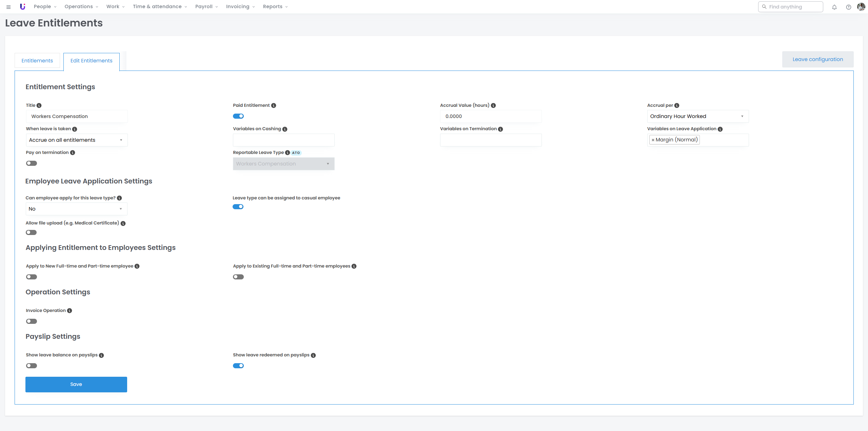The width and height of the screenshot is (868, 431).
Task: Click info icon beside Accrual Value (hours)
Action: 493,105
